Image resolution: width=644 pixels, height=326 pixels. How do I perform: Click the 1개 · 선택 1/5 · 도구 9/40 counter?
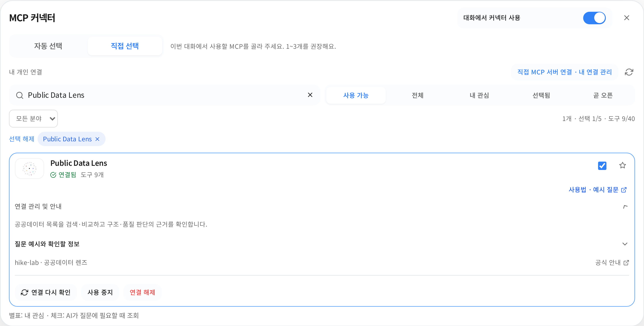598,119
